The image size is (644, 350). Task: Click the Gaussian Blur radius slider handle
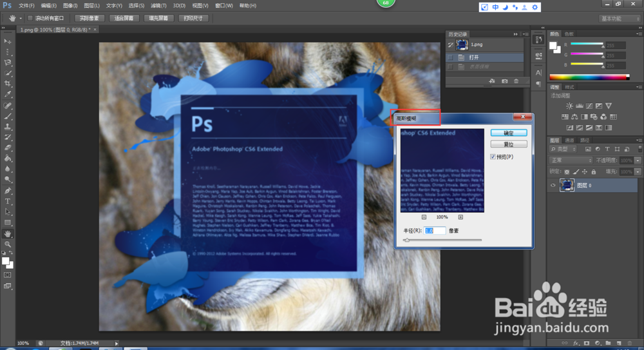coord(406,240)
